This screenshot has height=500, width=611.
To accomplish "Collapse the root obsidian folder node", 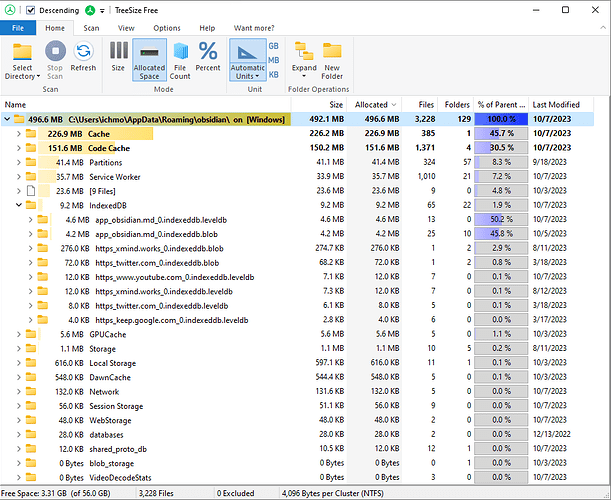I will pos(7,119).
